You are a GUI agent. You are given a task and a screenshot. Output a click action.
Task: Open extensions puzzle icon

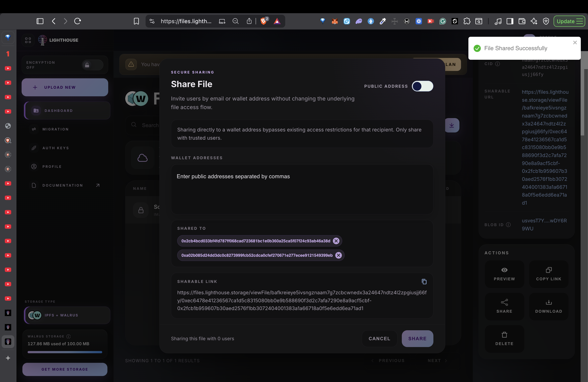pos(467,21)
